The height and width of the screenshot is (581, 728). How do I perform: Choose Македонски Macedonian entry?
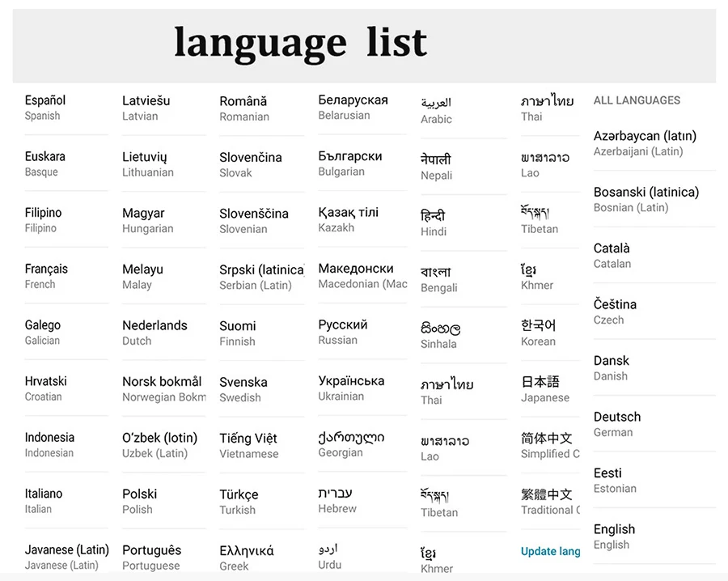point(362,276)
